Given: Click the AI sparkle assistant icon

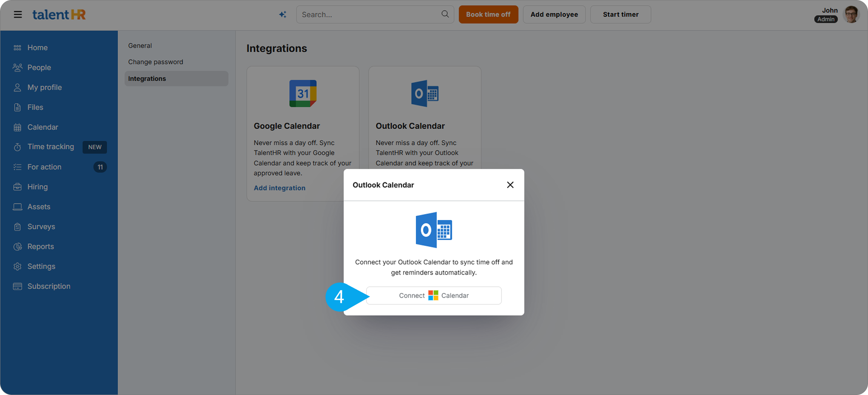Looking at the screenshot, I should pyautogui.click(x=282, y=15).
